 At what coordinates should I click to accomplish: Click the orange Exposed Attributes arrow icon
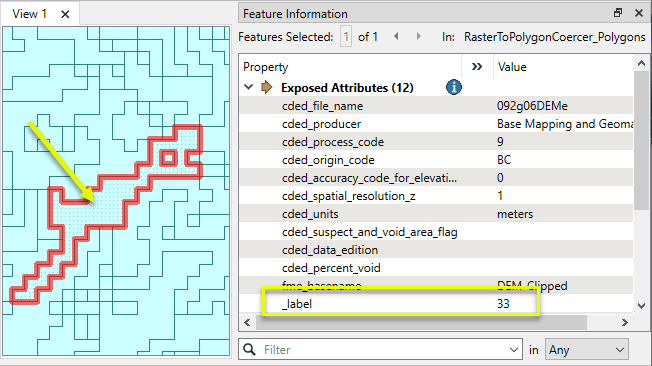click(x=267, y=87)
